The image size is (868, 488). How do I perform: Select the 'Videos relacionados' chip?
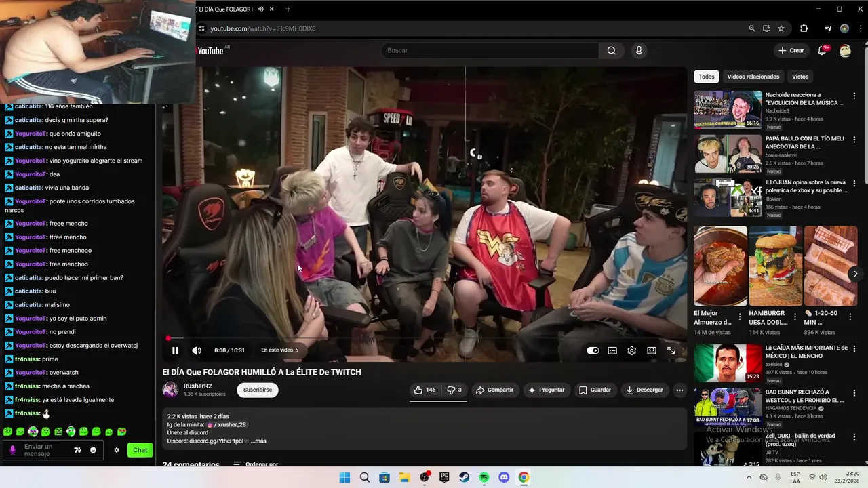(x=753, y=77)
